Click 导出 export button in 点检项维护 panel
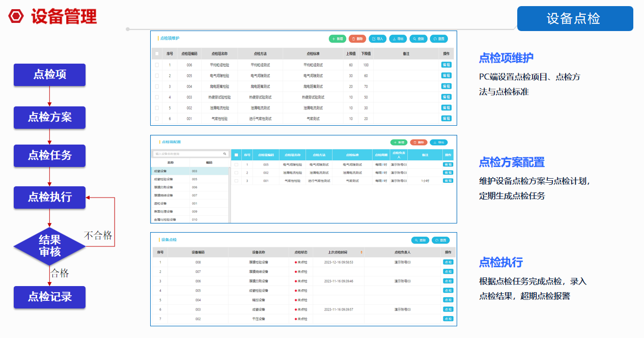644x338 pixels. [x=398, y=39]
